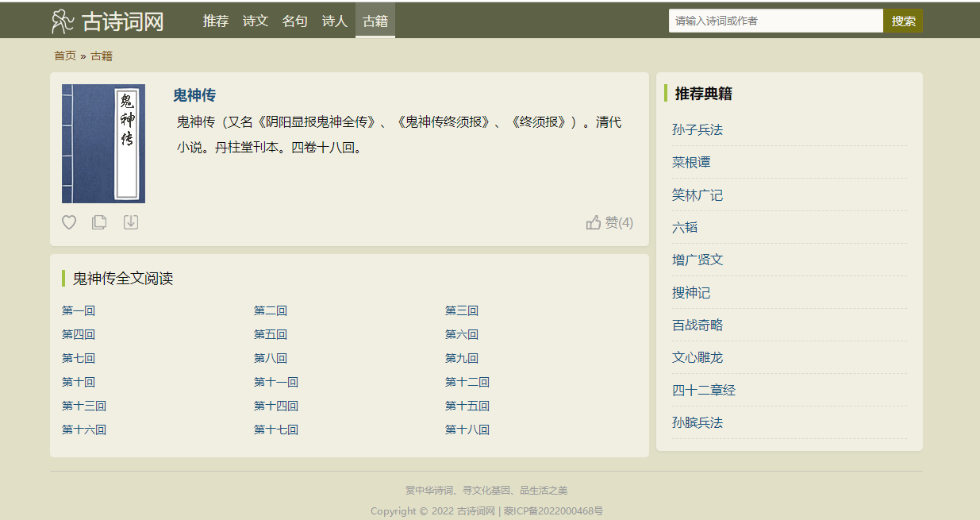980x520 pixels.
Task: Click the 古诗词网 site logo icon
Action: pyautogui.click(x=63, y=21)
